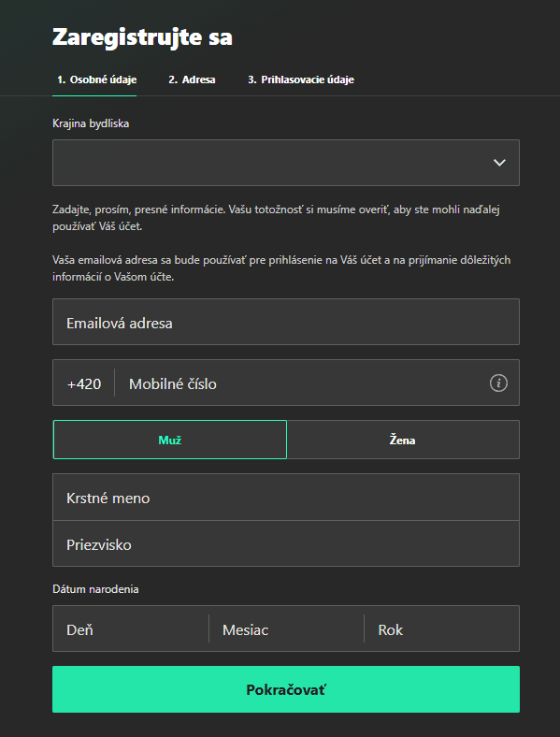Focus the Emailová adresa input field
The image size is (560, 737).
coord(286,322)
